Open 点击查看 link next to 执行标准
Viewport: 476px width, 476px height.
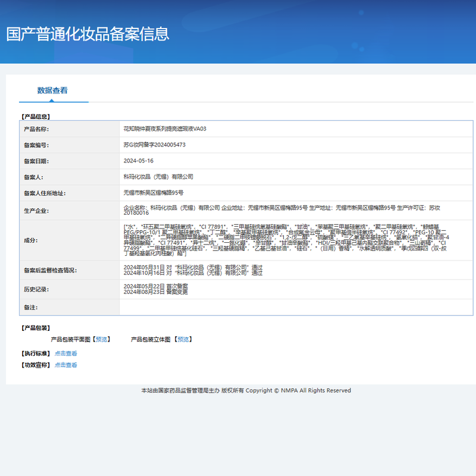click(x=66, y=353)
